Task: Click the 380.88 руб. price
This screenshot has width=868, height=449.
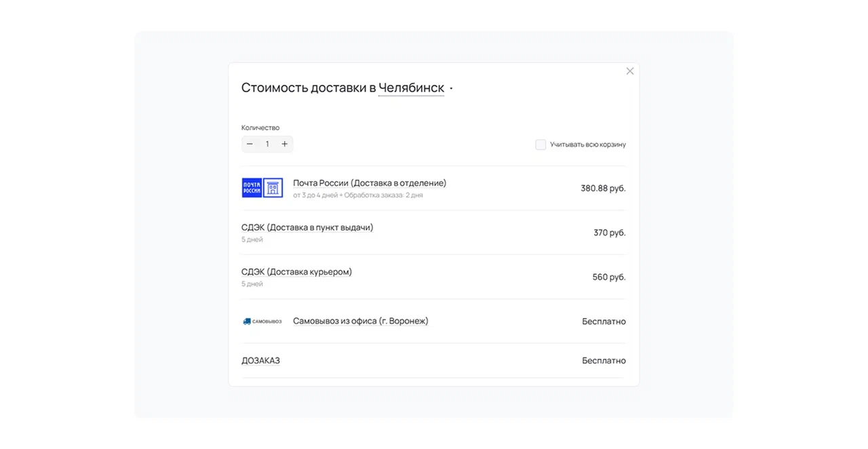Action: tap(603, 189)
